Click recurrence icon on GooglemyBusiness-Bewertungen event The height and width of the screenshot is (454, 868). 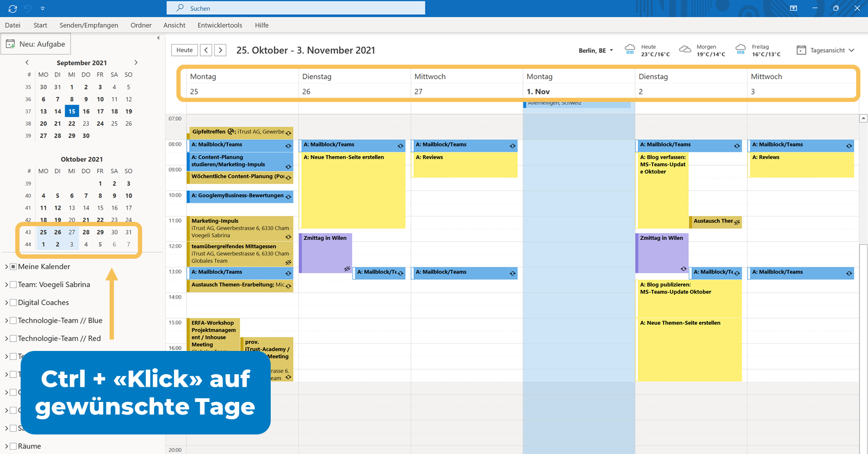pyautogui.click(x=289, y=197)
